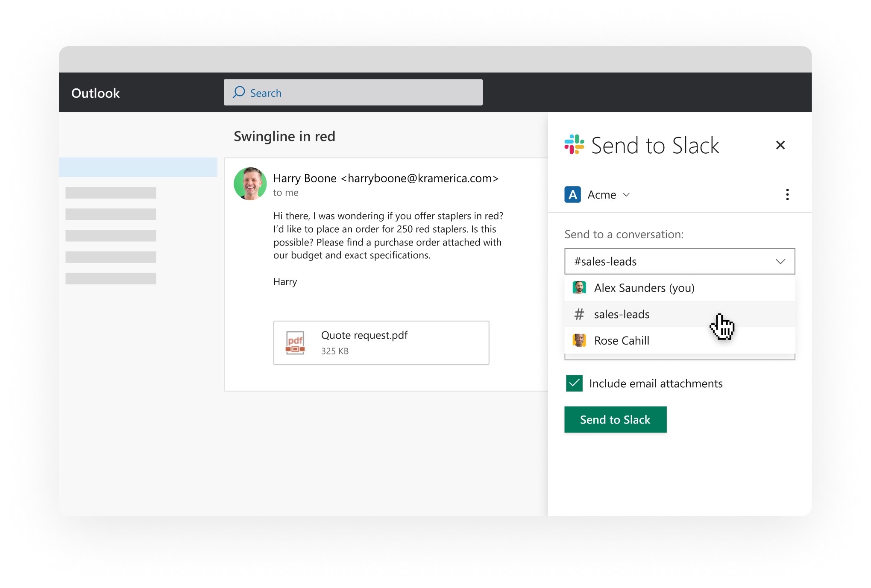Click Rose Cahill's avatar icon
The height and width of the screenshot is (588, 871).
(x=579, y=341)
